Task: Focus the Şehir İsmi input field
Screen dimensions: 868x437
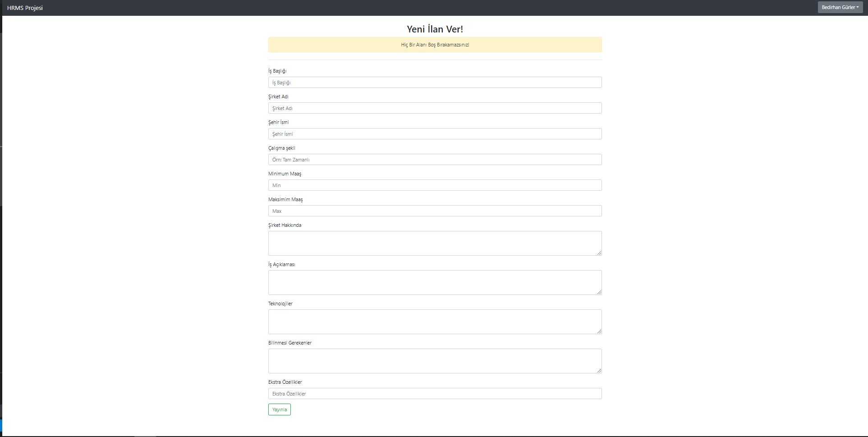Action: 434,133
